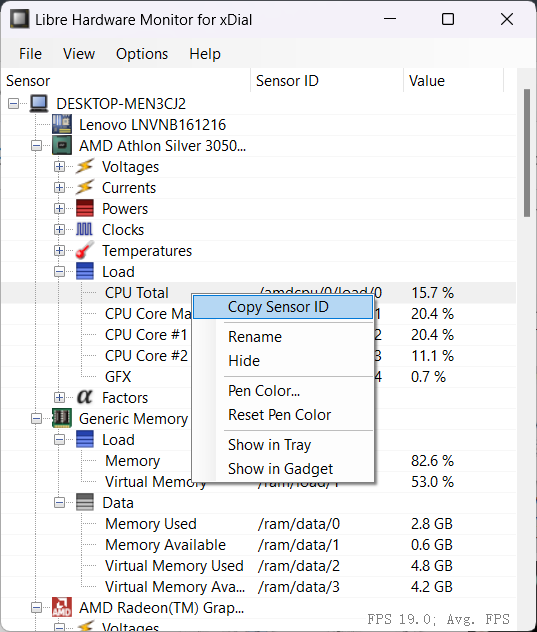Select the GFX load row
This screenshot has width=537, height=632.
click(x=259, y=376)
